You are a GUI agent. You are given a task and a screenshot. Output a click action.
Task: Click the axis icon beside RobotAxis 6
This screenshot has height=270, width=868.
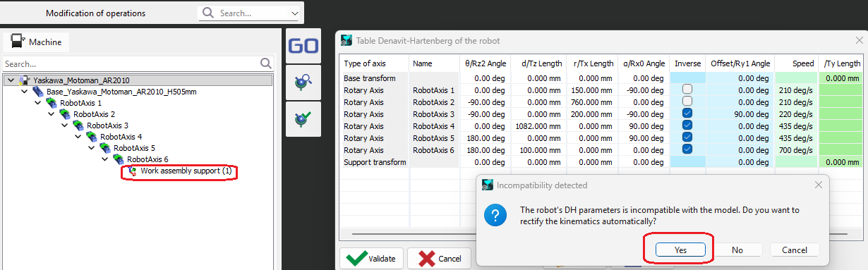point(119,160)
